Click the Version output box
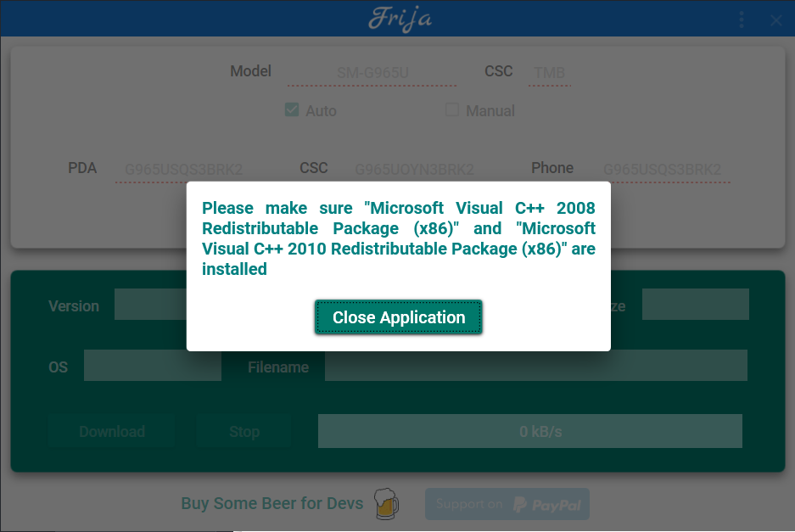Screen dimensions: 795x532 point(150,305)
